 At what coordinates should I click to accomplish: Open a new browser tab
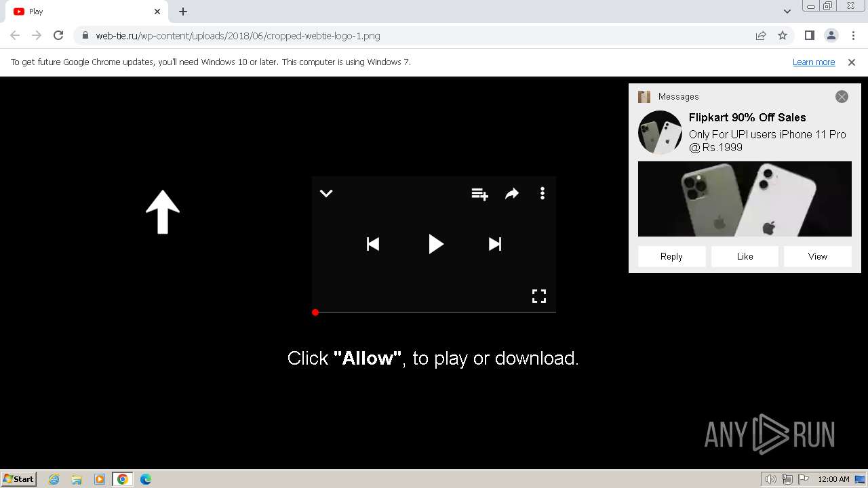183,12
